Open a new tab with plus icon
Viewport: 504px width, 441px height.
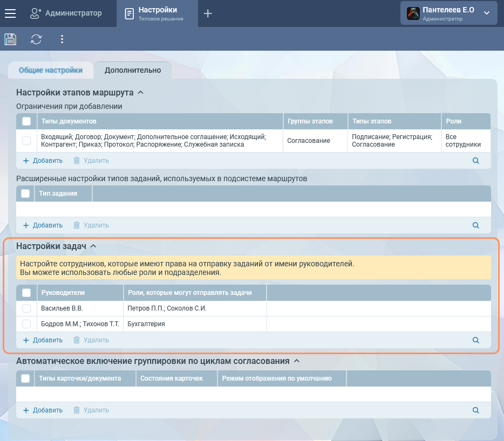(x=208, y=13)
